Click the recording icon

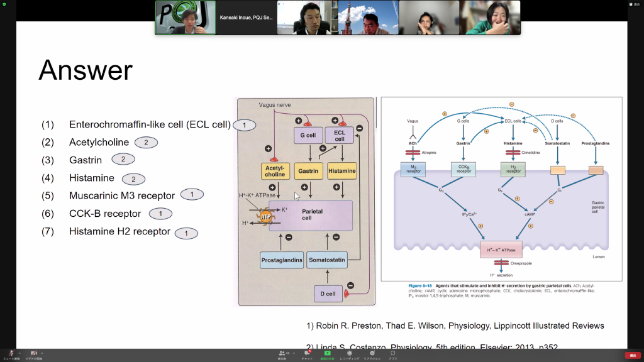tap(349, 353)
